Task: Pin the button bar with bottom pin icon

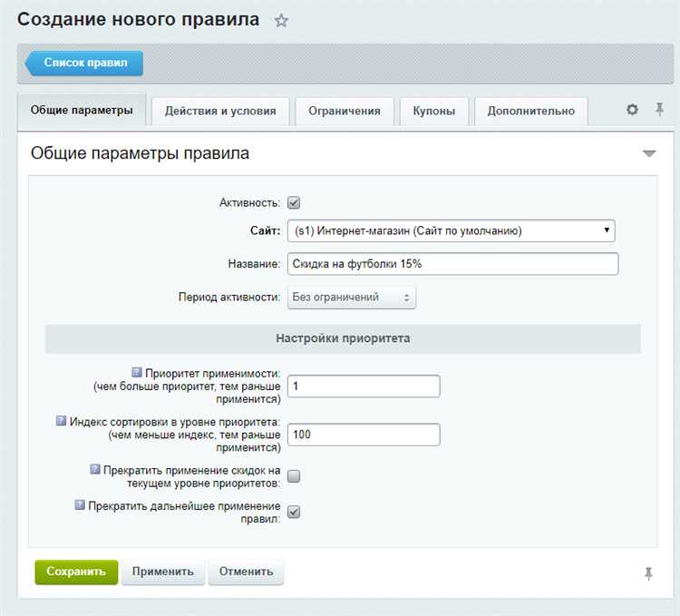Action: click(x=649, y=573)
